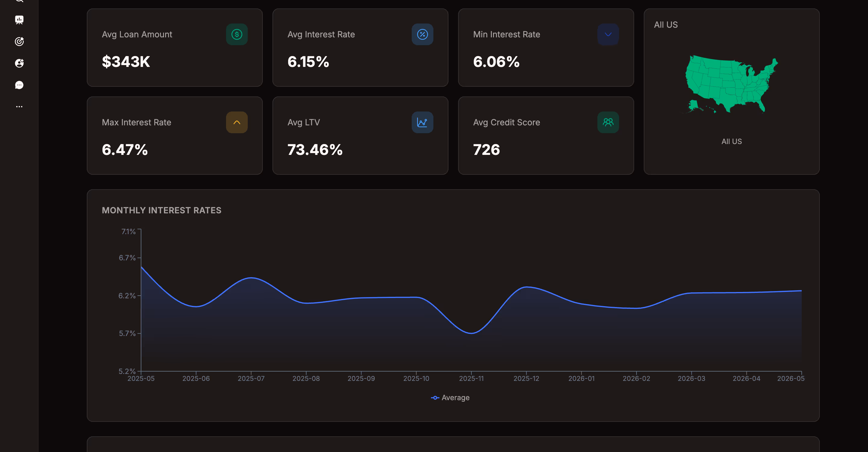
Task: Click the 2026-02 x-axis label
Action: click(637, 378)
